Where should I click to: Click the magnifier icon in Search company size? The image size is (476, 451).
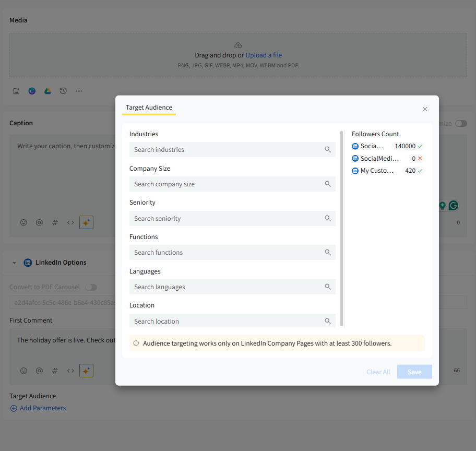[328, 184]
